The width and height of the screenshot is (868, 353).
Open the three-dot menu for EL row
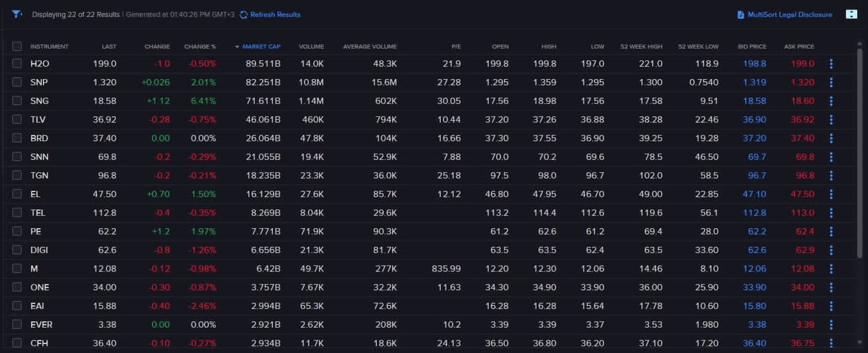(x=831, y=194)
